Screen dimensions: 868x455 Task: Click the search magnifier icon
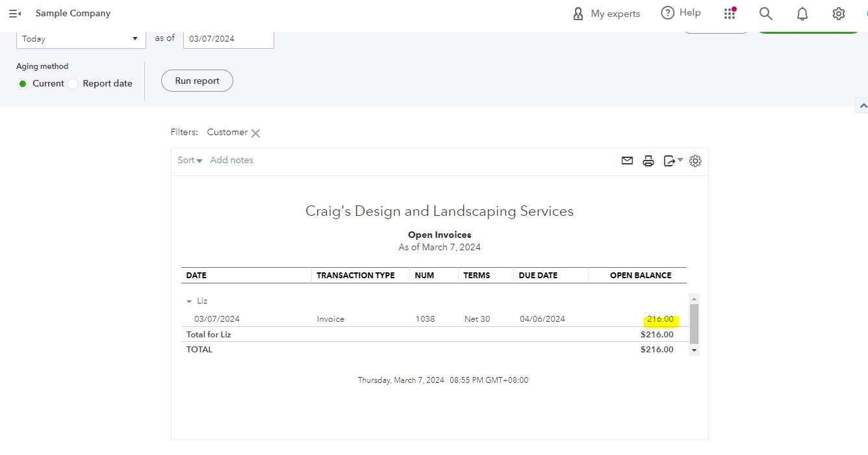[766, 14]
